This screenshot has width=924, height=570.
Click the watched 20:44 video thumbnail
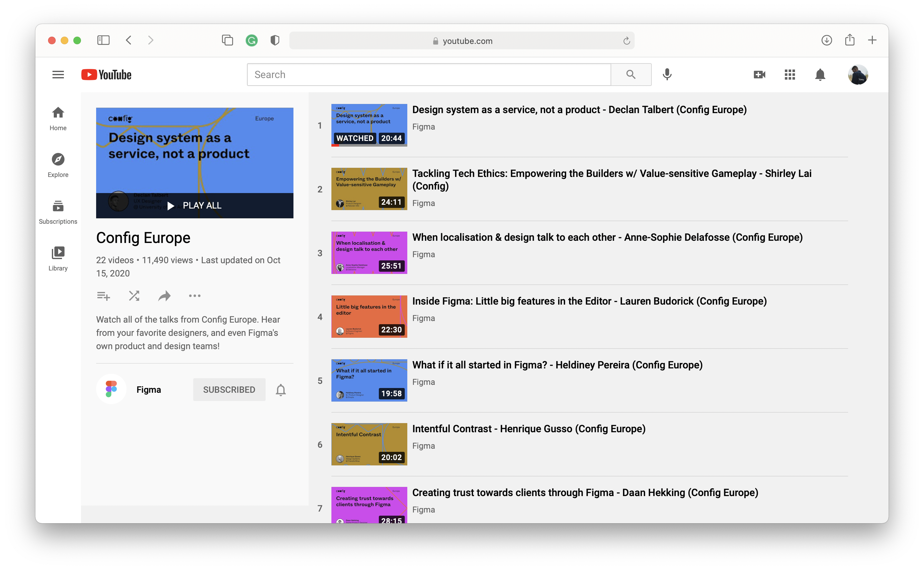(369, 125)
